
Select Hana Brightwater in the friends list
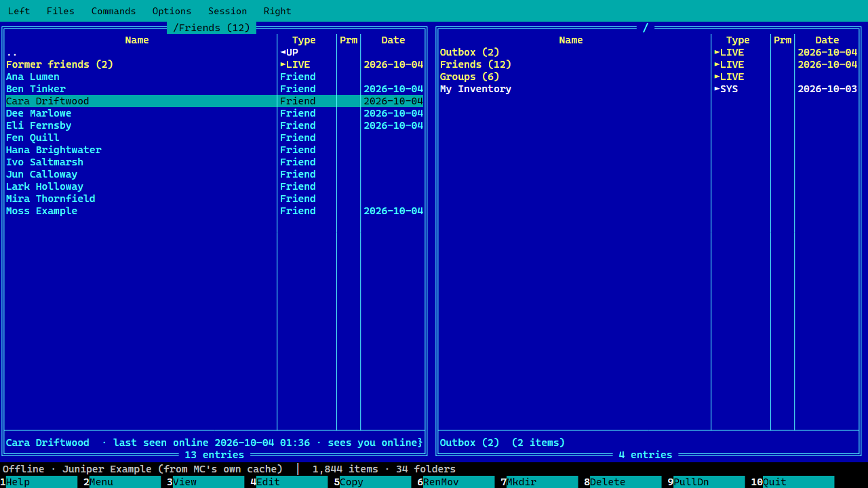pos(214,150)
